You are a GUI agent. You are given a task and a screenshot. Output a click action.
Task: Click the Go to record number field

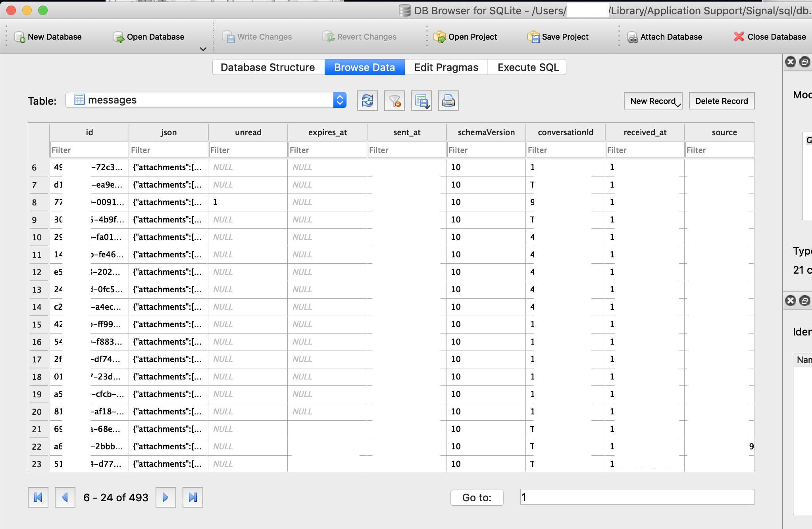coord(637,497)
